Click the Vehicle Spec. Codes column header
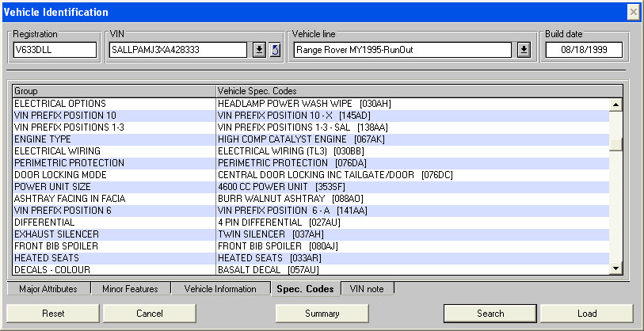Viewport: 644px width, 331px height. pos(419,91)
